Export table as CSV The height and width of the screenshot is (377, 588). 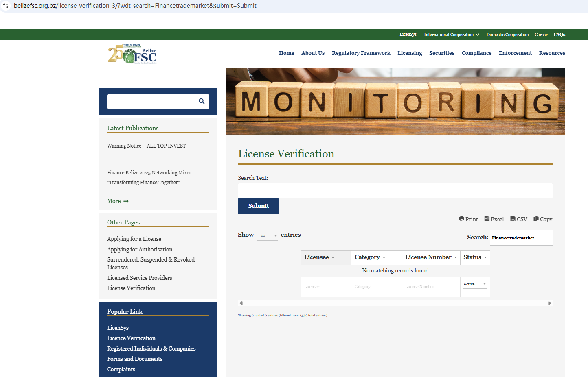518,219
